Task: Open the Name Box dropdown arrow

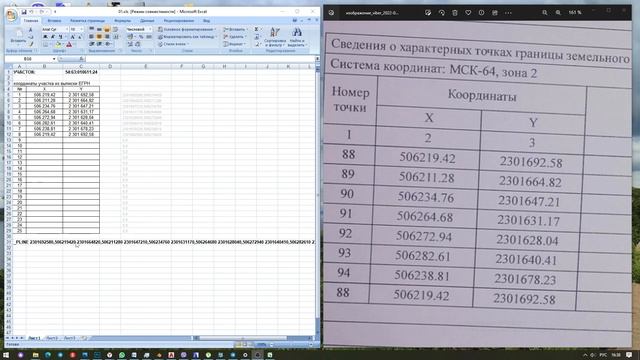Action: coord(54,59)
